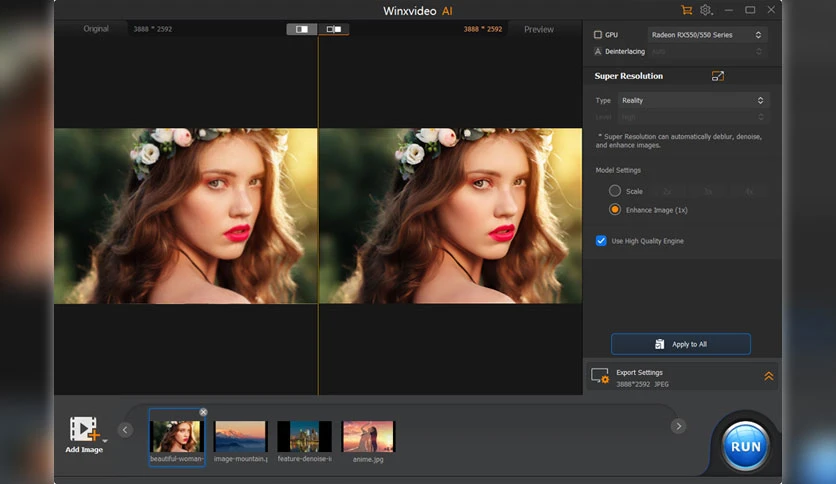The width and height of the screenshot is (836, 484).
Task: Open the Add Image dropdown arrow
Action: point(105,441)
